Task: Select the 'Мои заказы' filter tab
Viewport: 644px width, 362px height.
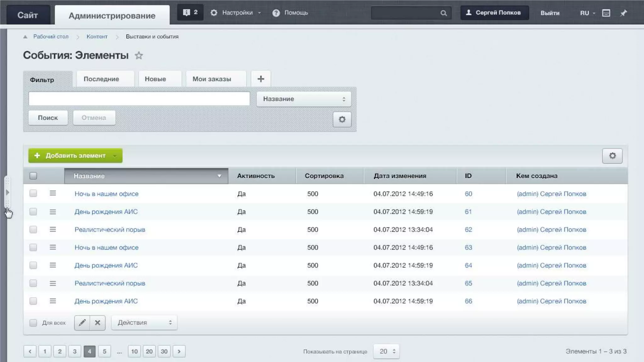Action: (x=212, y=79)
